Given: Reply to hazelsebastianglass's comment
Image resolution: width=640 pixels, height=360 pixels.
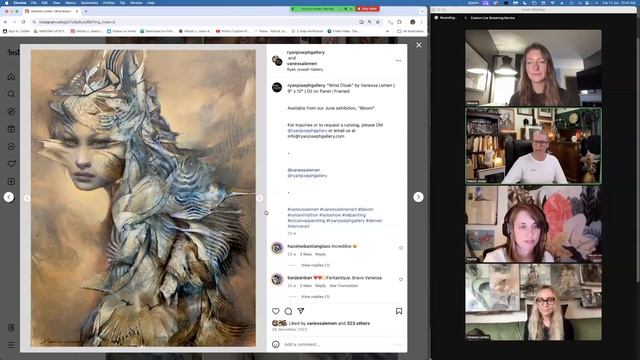Looking at the screenshot, I should 320,254.
